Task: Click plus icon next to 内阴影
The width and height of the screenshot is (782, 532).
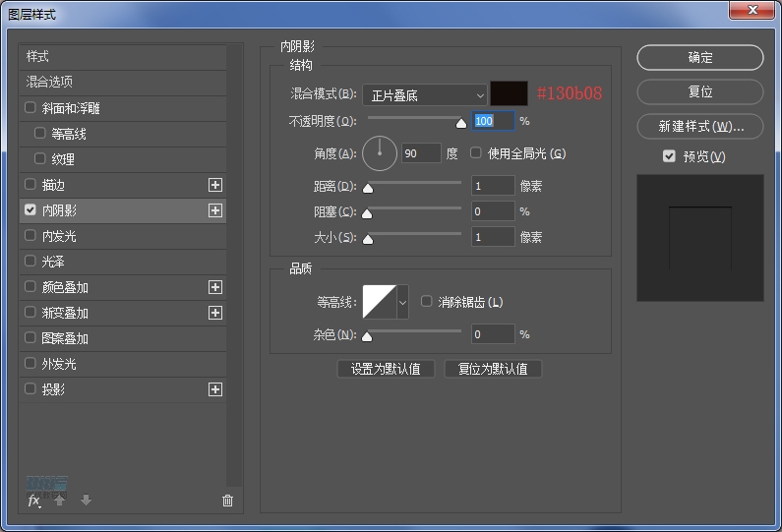Action: click(215, 210)
